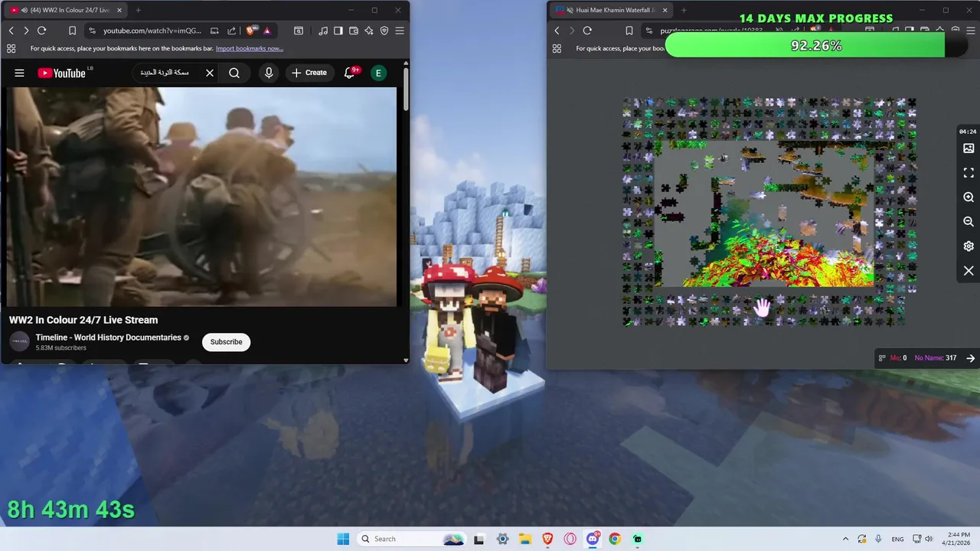Click the WW2 video player
This screenshot has height=551, width=980.
click(x=202, y=197)
